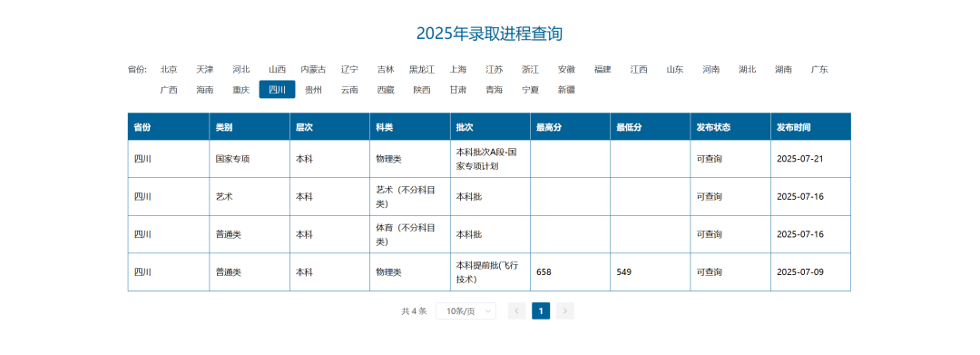The width and height of the screenshot is (980, 355).
Task: Choose 上海 in the province list
Action: [458, 69]
